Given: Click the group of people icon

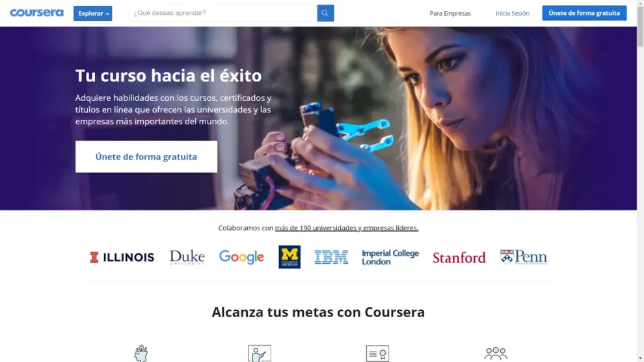Looking at the screenshot, I should click(496, 354).
